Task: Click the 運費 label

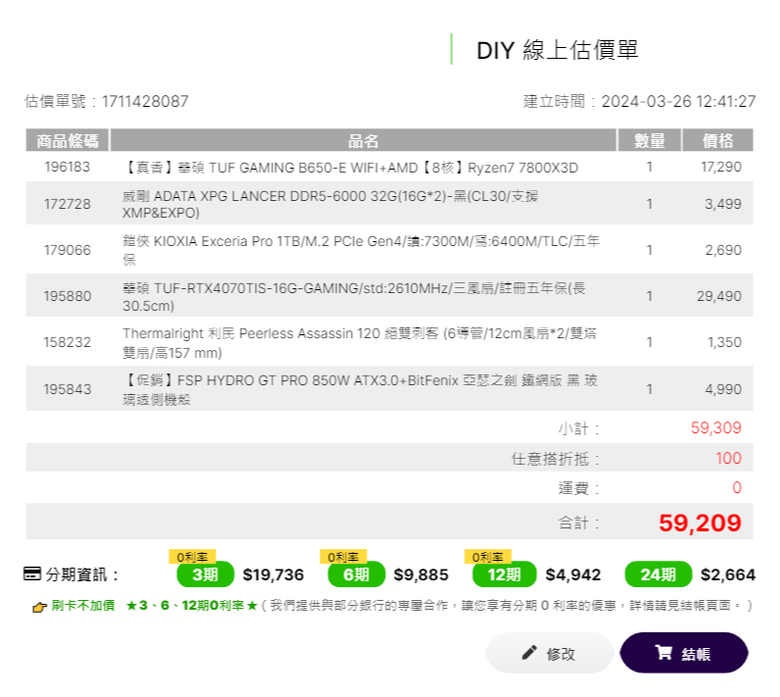Action: tap(578, 488)
